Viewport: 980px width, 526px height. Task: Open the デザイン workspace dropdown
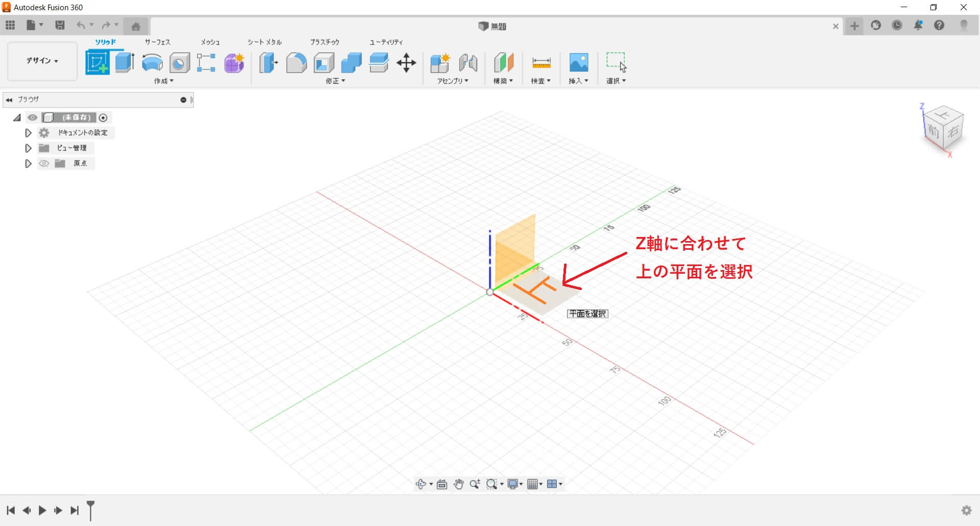click(x=42, y=61)
